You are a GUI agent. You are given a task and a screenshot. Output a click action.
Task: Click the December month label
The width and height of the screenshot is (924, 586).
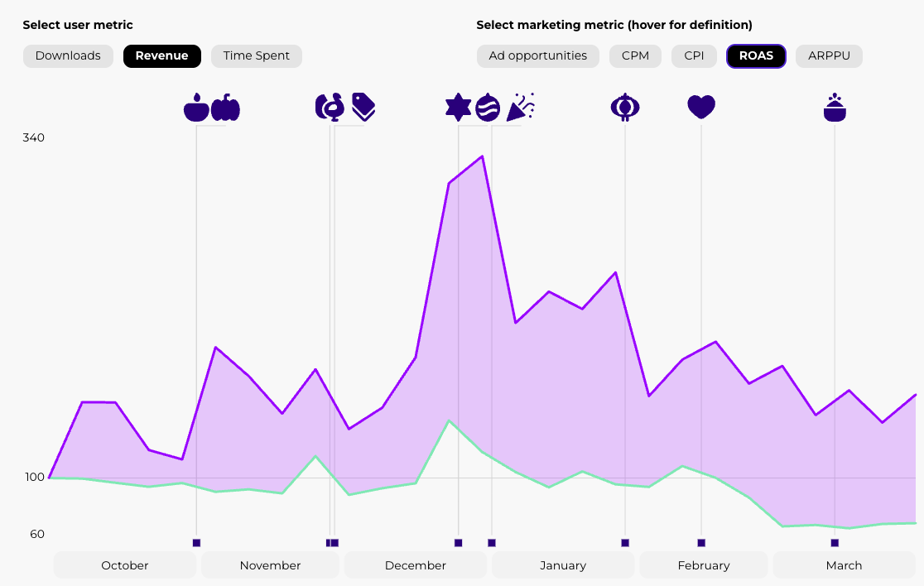[416, 565]
